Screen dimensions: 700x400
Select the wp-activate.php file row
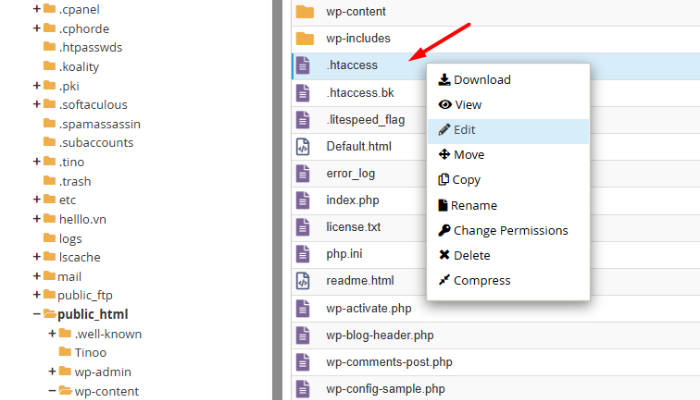click(x=368, y=308)
